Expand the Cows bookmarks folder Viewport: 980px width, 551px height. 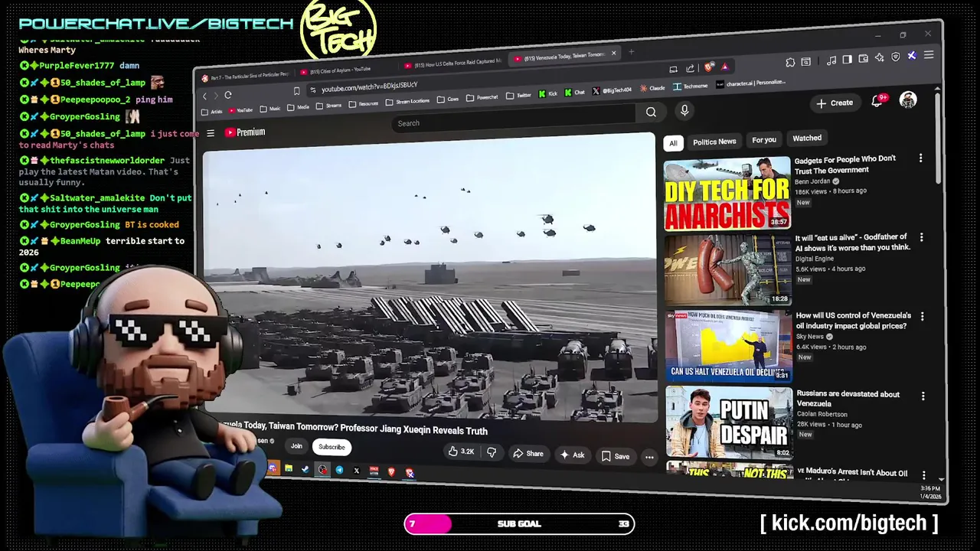pos(449,99)
